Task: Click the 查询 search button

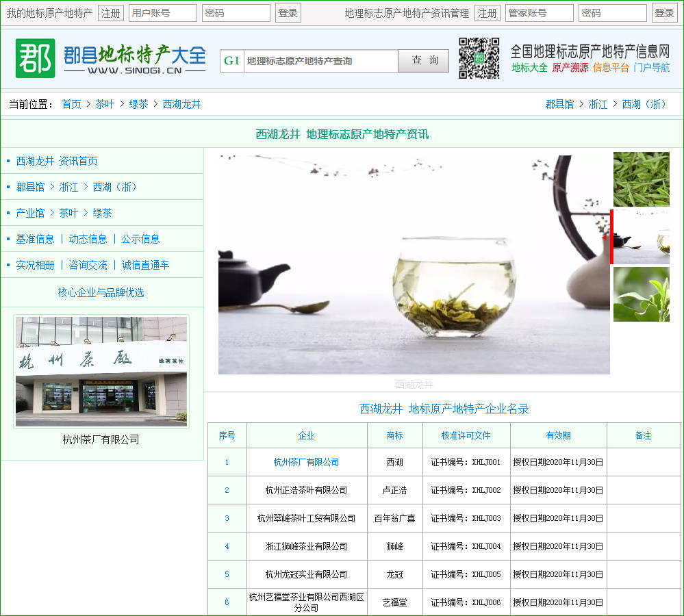Action: pos(424,61)
